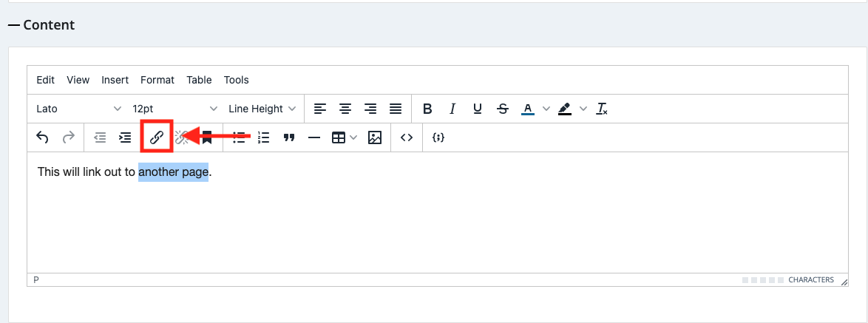Click the insert link icon

(157, 137)
